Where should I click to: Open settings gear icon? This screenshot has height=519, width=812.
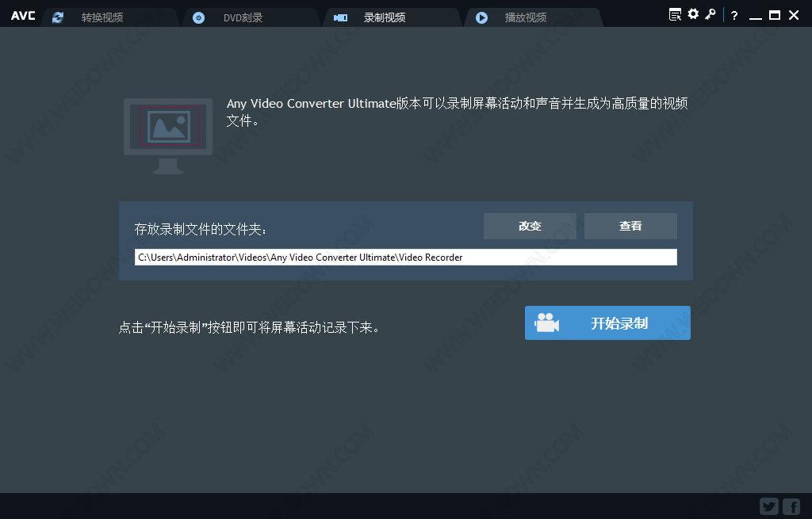(693, 14)
